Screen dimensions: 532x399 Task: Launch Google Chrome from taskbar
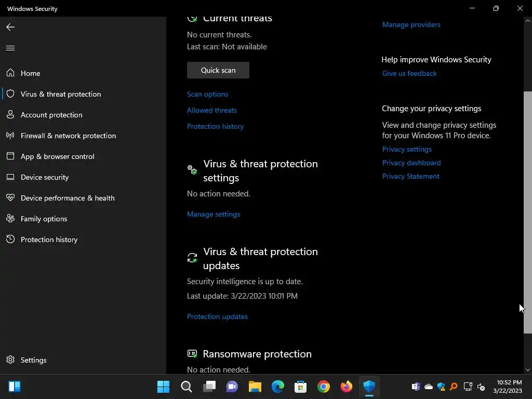324,387
